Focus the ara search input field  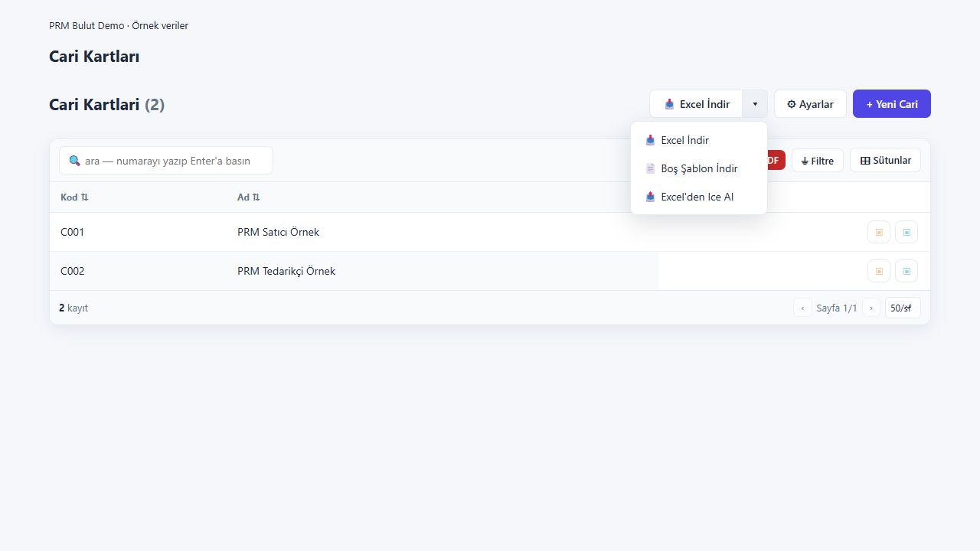[166, 161]
